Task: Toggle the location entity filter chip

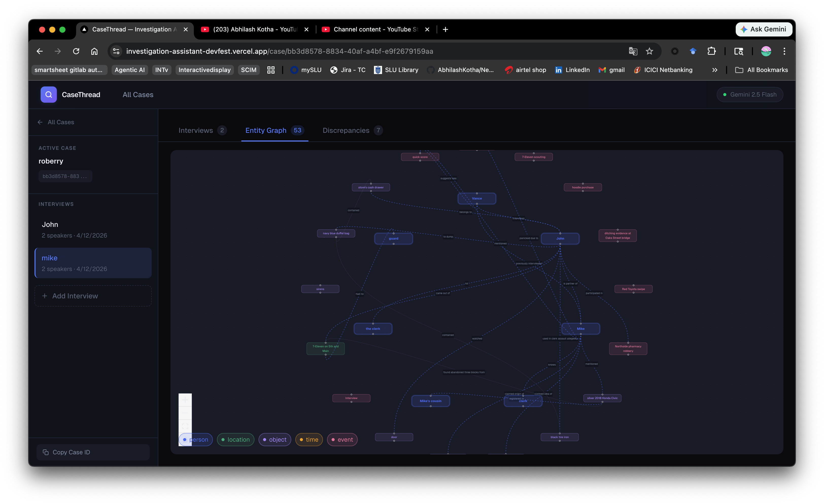Action: click(x=235, y=440)
